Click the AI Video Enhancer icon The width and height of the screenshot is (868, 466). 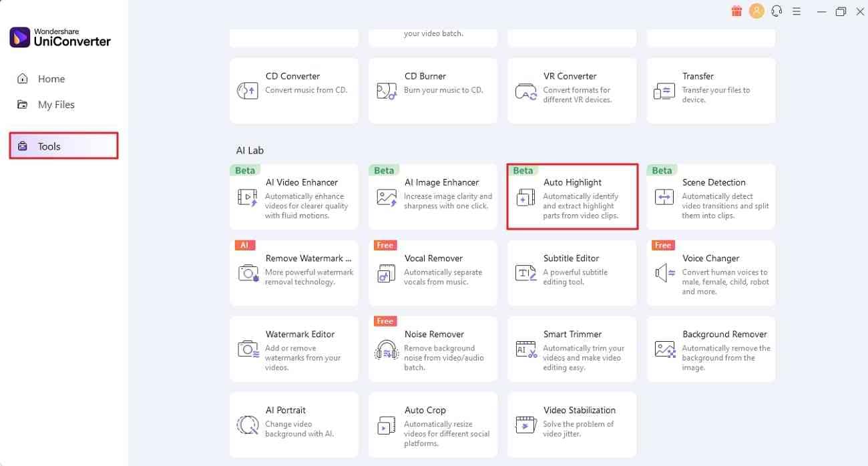(x=248, y=197)
